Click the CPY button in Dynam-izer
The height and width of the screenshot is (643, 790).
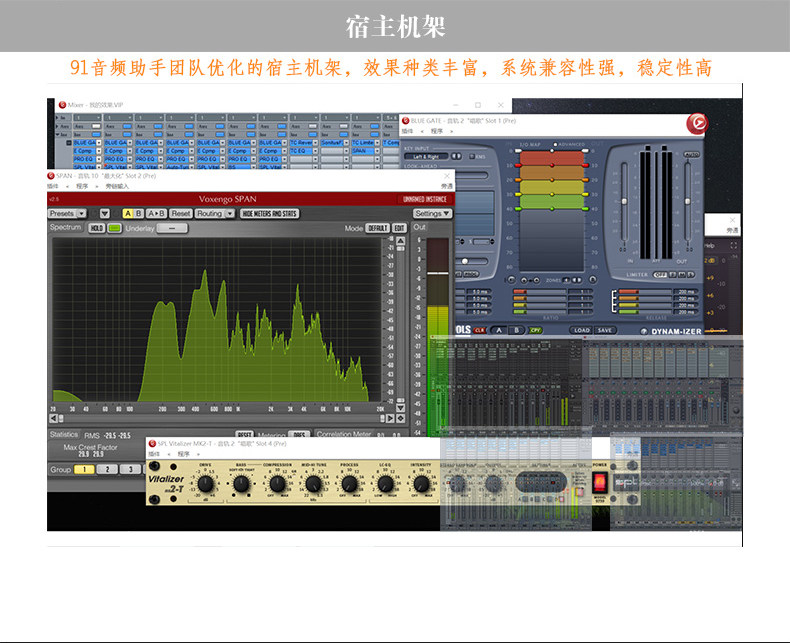[x=535, y=331]
